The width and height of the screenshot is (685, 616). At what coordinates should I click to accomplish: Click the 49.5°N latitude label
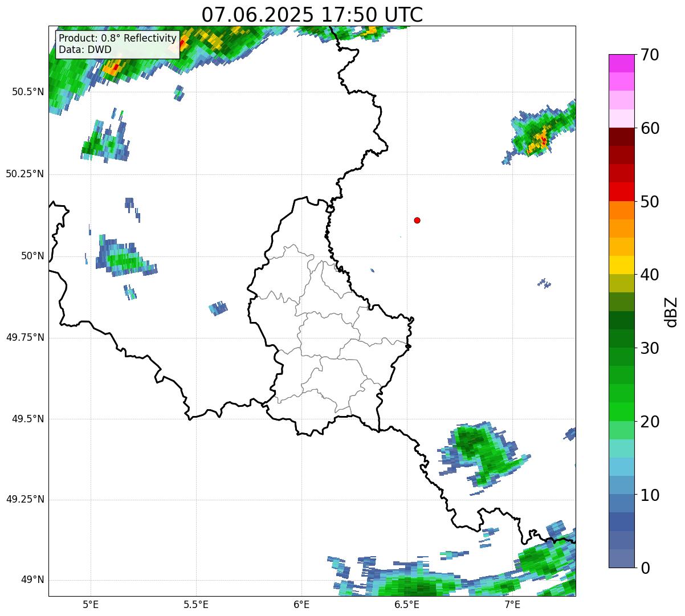[x=27, y=419]
